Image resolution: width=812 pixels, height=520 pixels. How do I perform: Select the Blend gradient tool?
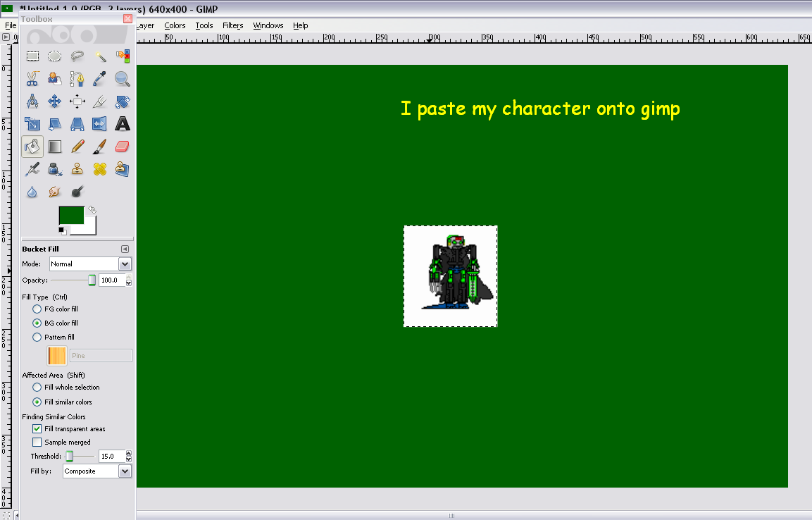[x=55, y=147]
